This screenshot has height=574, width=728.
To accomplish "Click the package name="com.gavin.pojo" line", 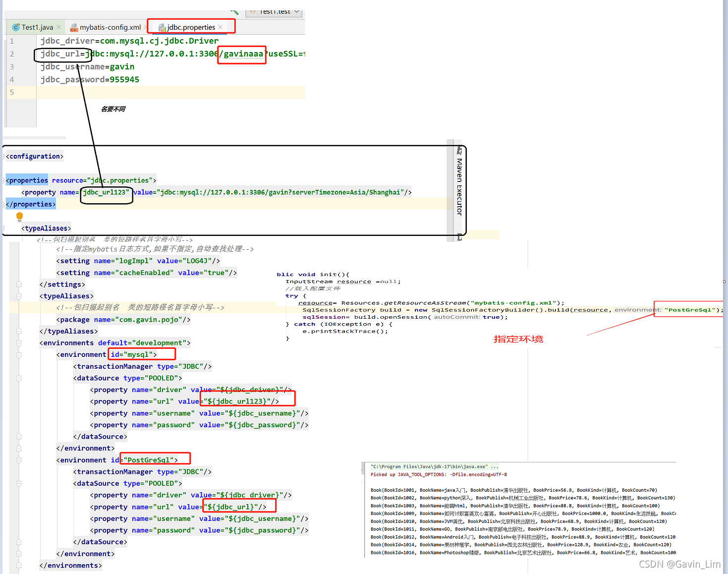I will pos(123,320).
